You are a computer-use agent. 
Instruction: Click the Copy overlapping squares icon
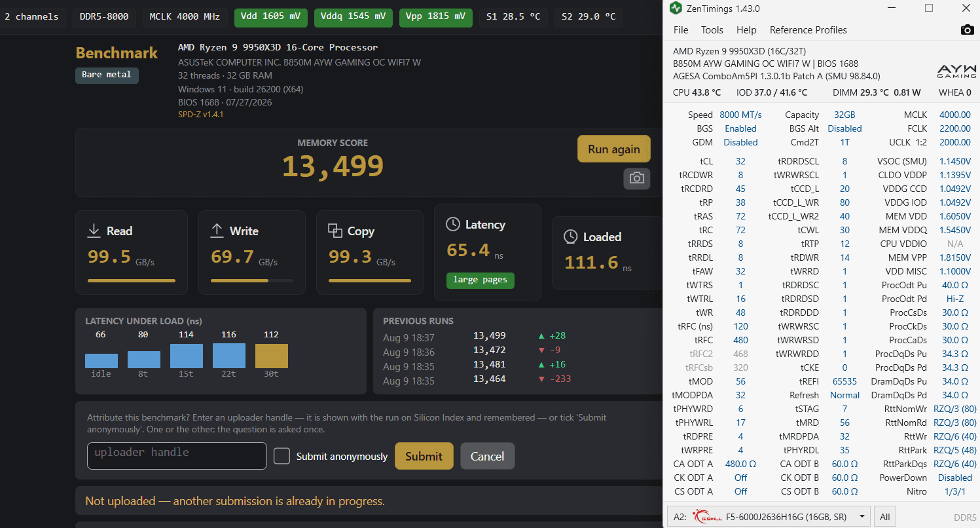click(335, 231)
